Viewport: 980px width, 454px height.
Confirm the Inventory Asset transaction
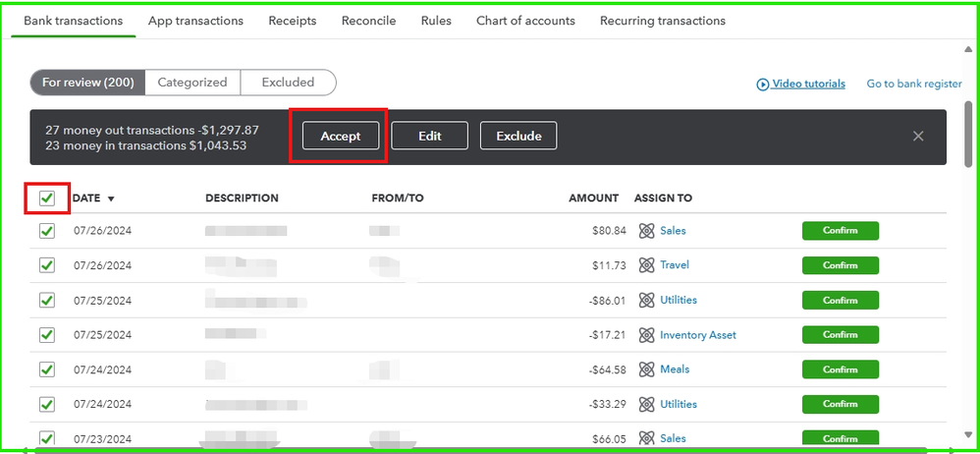[x=841, y=334]
